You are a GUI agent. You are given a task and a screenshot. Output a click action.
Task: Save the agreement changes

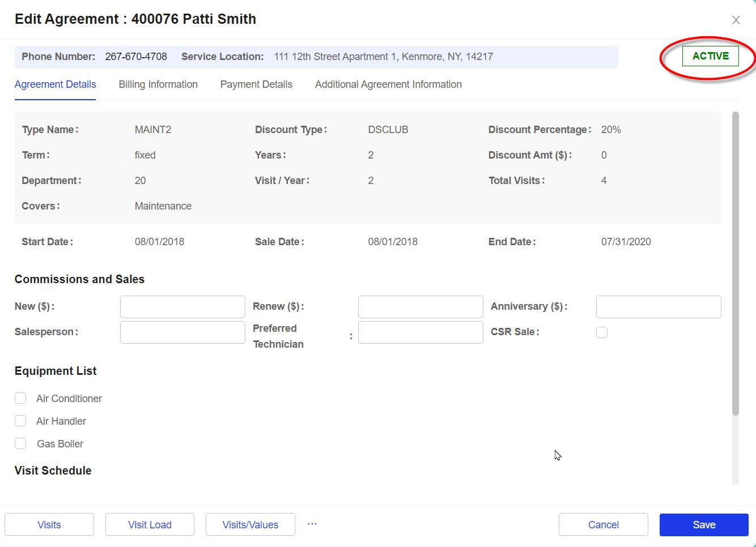704,524
